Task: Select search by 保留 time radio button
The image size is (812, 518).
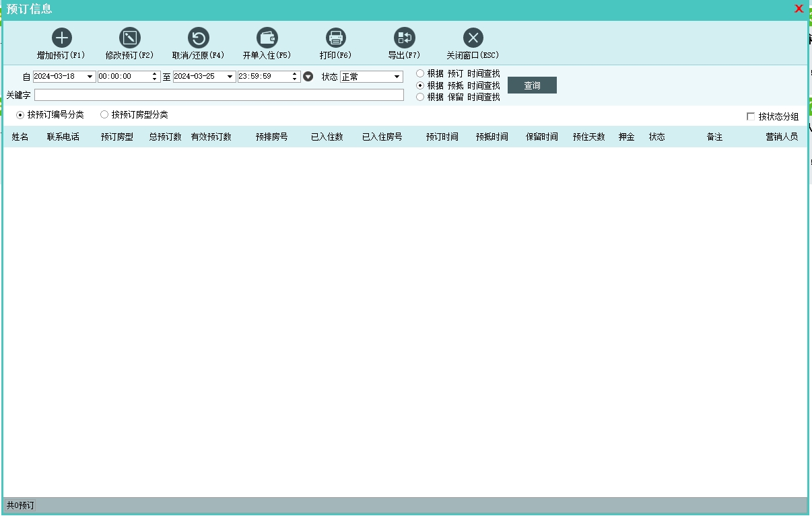Action: pyautogui.click(x=420, y=97)
